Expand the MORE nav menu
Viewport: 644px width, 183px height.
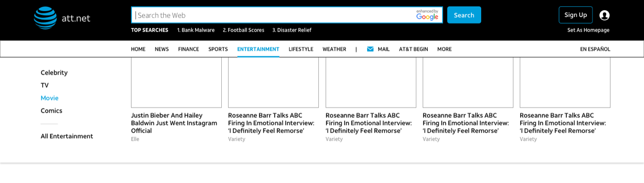444,49
